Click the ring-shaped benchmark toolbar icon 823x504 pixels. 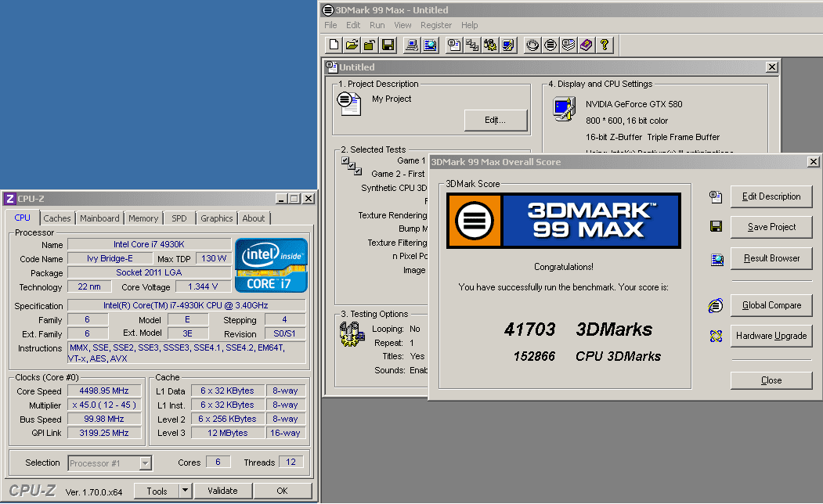[532, 45]
